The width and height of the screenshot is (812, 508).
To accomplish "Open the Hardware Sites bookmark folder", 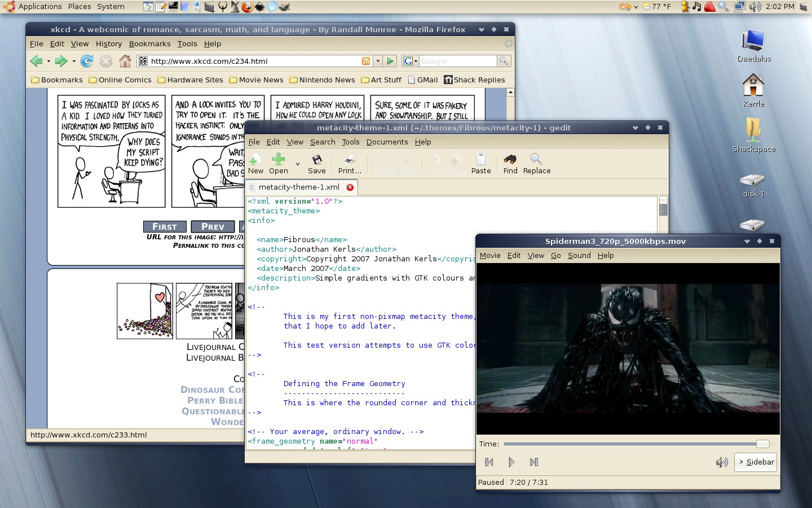I will [191, 80].
